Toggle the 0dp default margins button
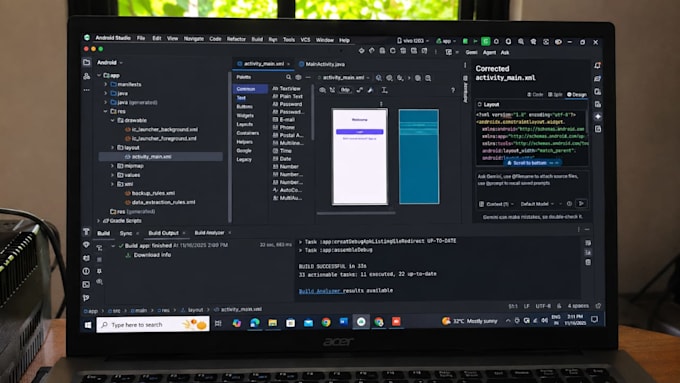 pos(345,90)
